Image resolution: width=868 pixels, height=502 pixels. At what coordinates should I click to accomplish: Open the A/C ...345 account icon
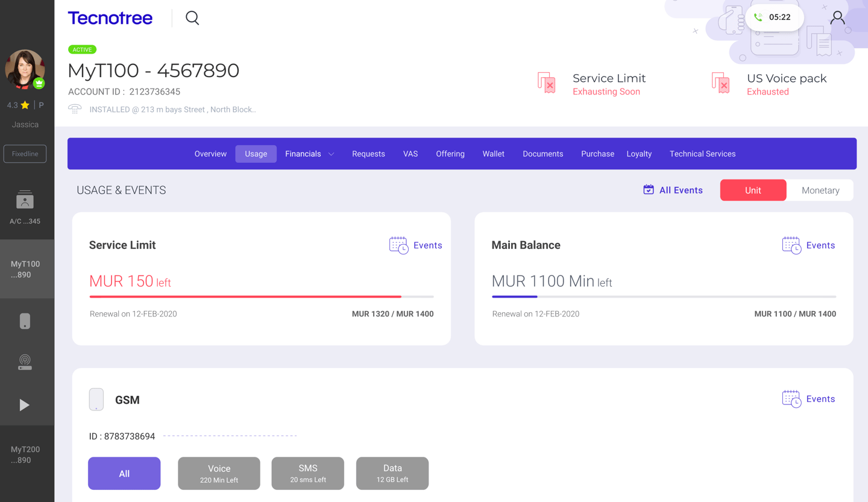[x=25, y=200]
